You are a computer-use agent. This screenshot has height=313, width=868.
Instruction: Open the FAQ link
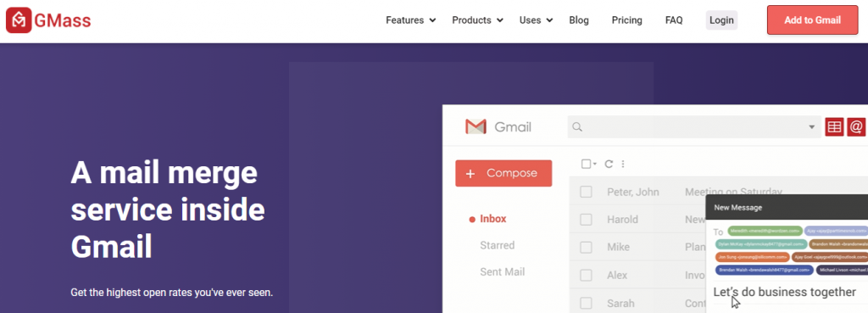pyautogui.click(x=674, y=20)
